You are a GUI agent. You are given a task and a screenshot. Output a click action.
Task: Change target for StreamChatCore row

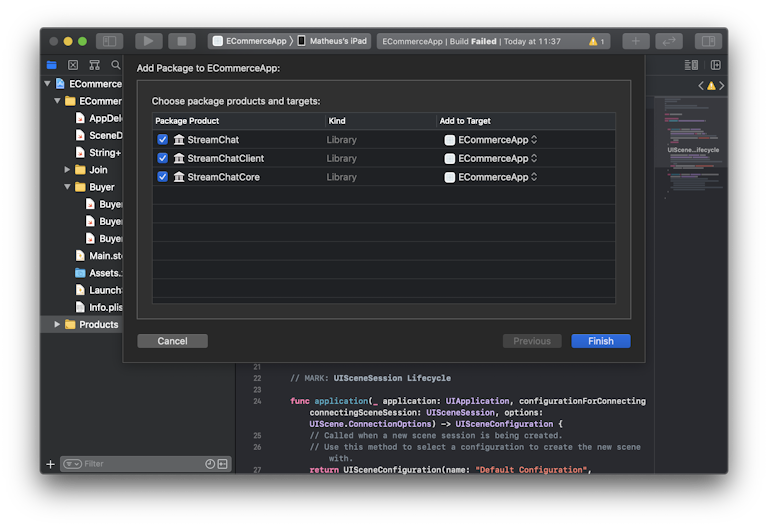[x=491, y=177]
